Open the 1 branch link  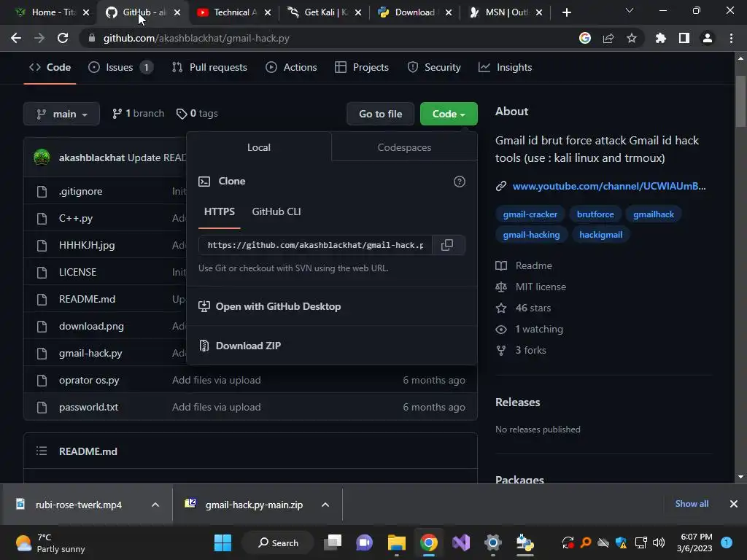pos(138,113)
